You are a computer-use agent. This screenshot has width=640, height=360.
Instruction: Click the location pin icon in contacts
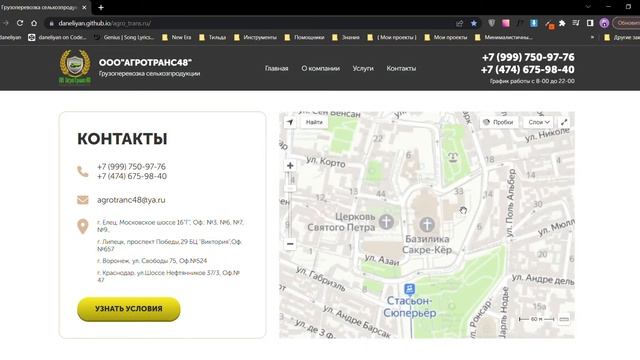pyautogui.click(x=83, y=227)
